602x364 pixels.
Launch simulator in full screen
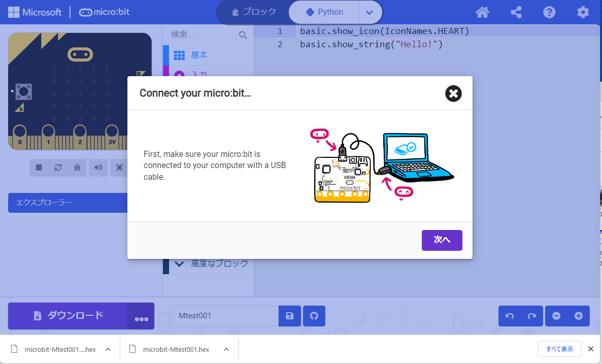coord(119,168)
